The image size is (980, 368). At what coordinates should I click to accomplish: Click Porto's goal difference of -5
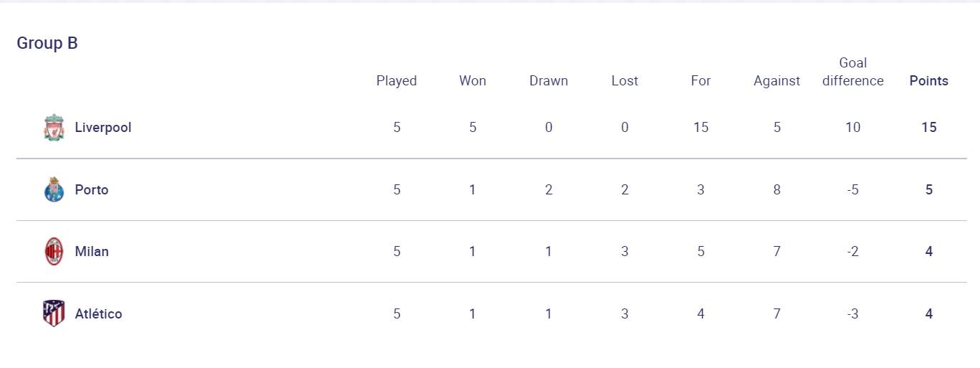[852, 190]
